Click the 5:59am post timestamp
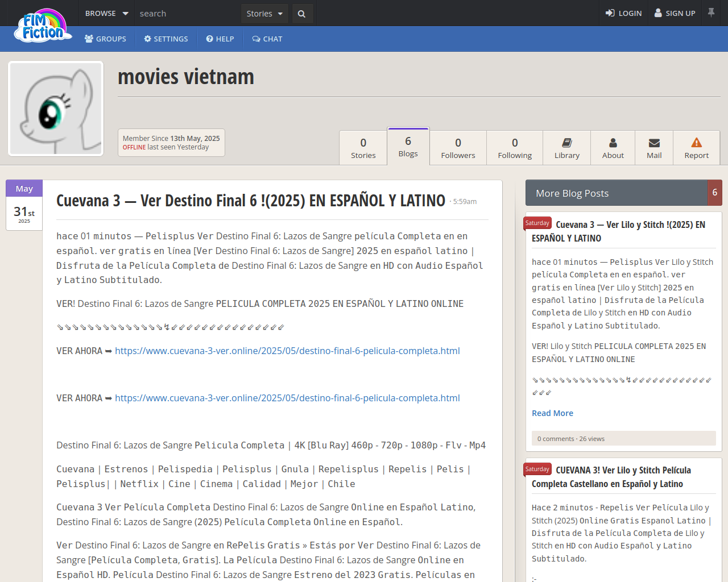The height and width of the screenshot is (582, 728). [465, 202]
